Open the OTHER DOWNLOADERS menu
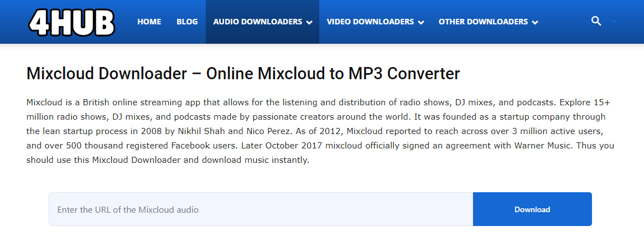Image resolution: width=644 pixels, height=236 pixels. point(489,22)
